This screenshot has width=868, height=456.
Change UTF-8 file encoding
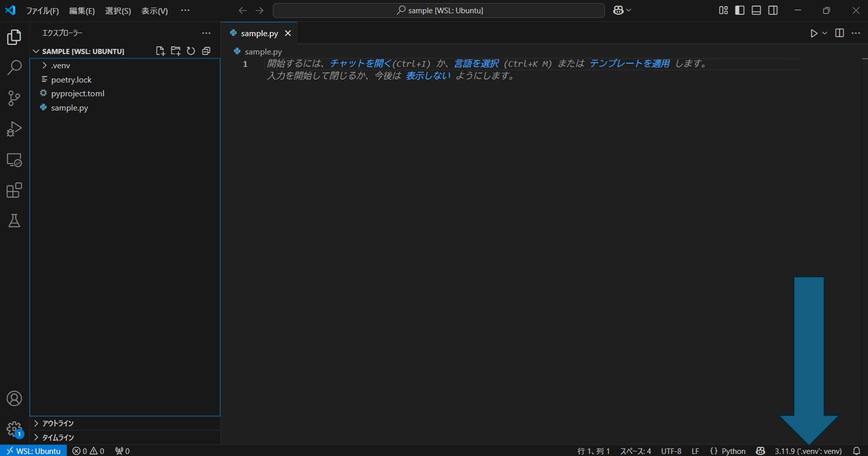coord(671,451)
